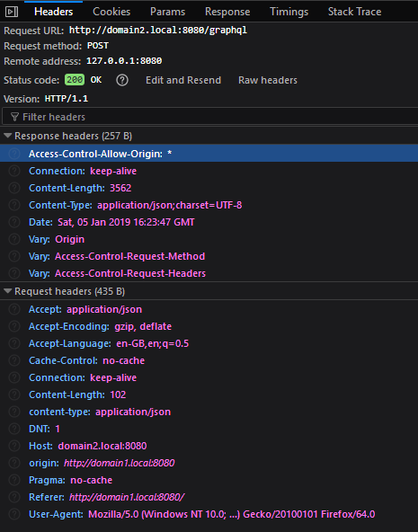Switch to the Cookies tab

pyautogui.click(x=111, y=12)
